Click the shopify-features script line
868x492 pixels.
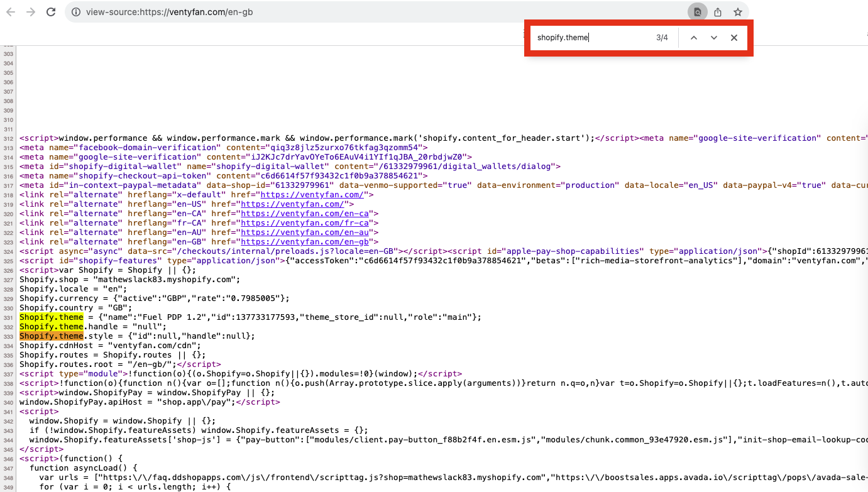444,261
